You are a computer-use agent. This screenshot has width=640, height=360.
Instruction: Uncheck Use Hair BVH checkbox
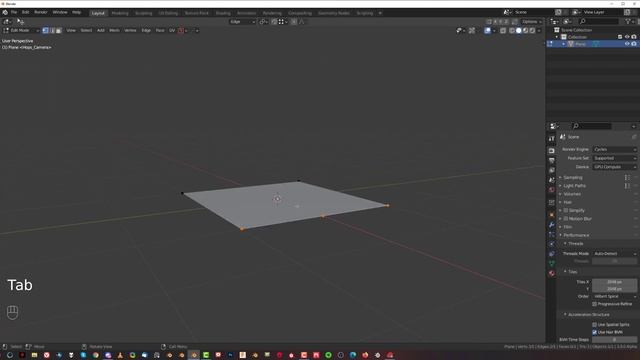pyautogui.click(x=594, y=332)
